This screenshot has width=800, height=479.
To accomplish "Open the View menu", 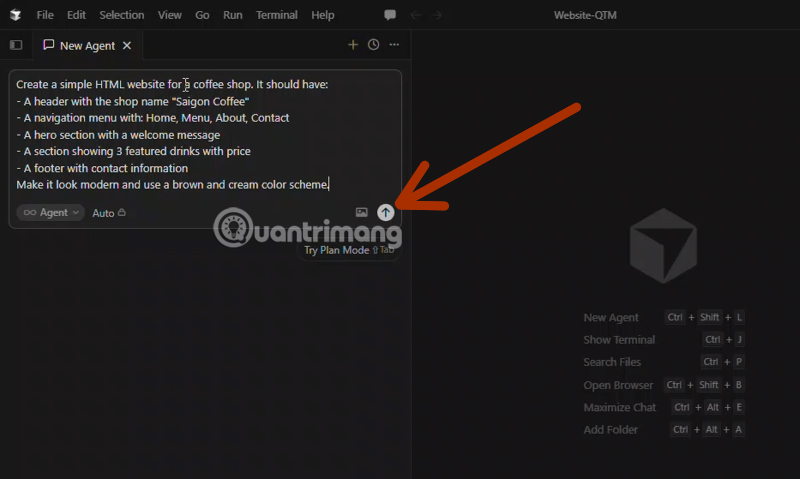I will (x=169, y=15).
